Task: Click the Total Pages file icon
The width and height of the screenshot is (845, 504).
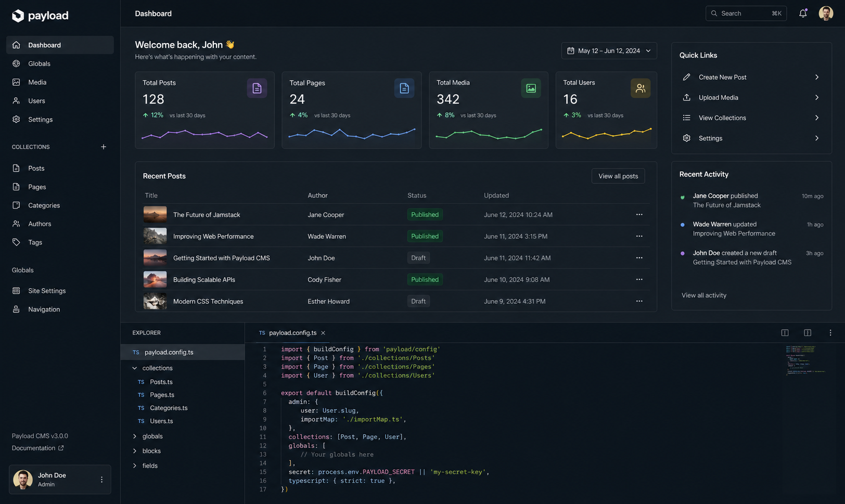Action: point(404,88)
